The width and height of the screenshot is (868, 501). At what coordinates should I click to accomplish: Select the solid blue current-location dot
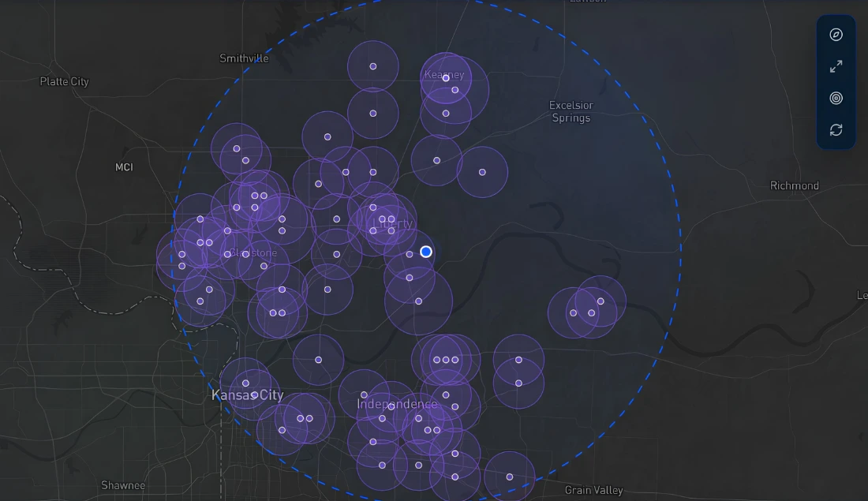pos(425,252)
